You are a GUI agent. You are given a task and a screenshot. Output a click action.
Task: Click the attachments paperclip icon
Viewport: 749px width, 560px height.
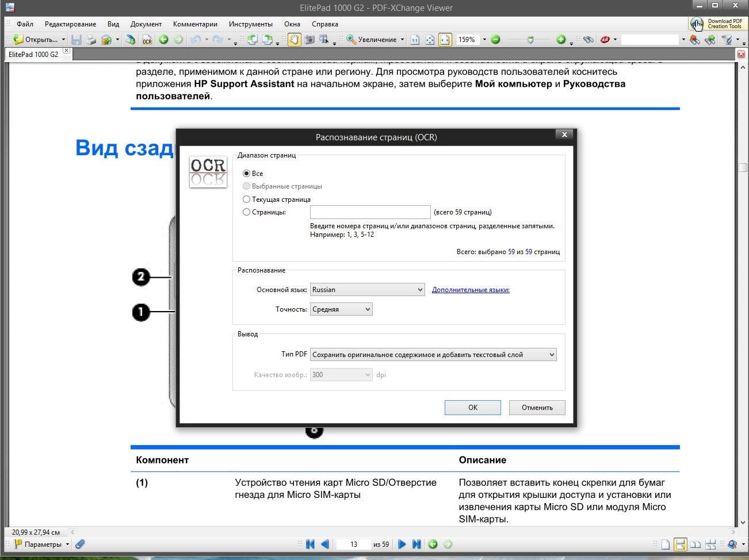[80, 544]
